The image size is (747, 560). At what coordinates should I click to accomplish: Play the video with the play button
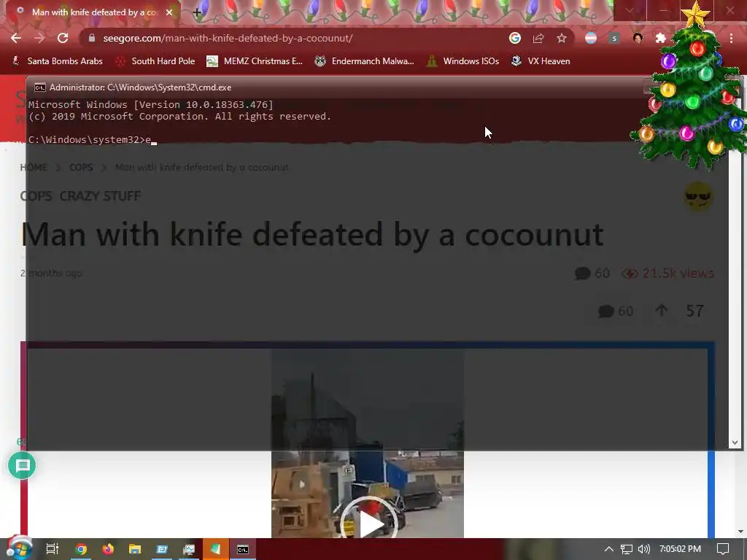[x=368, y=522]
